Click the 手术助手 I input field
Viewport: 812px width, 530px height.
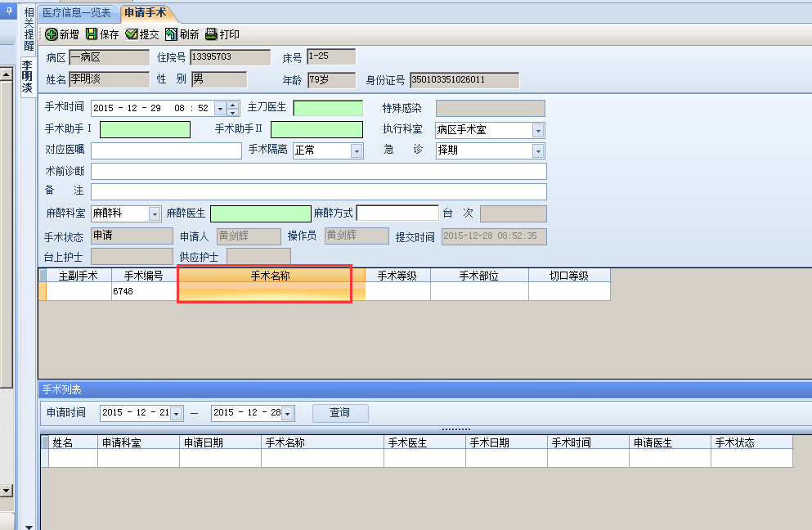(145, 129)
